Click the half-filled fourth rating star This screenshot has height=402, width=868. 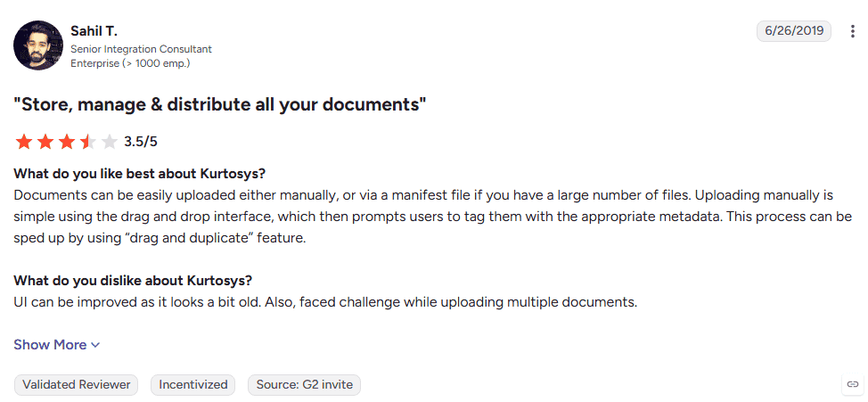(x=88, y=142)
